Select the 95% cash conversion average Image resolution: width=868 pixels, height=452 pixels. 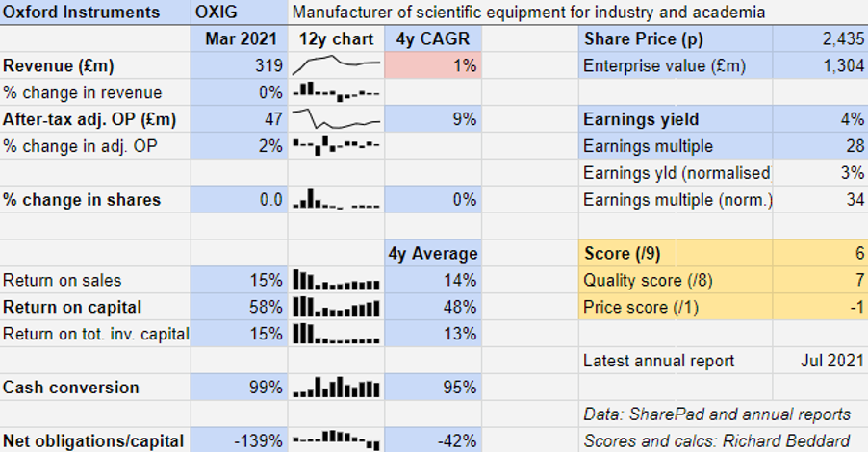point(433,388)
